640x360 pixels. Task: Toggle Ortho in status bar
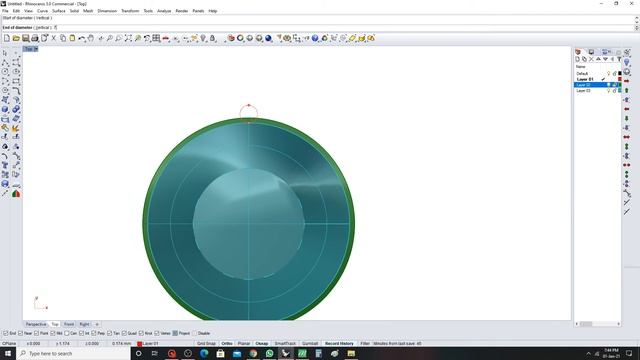(x=227, y=344)
